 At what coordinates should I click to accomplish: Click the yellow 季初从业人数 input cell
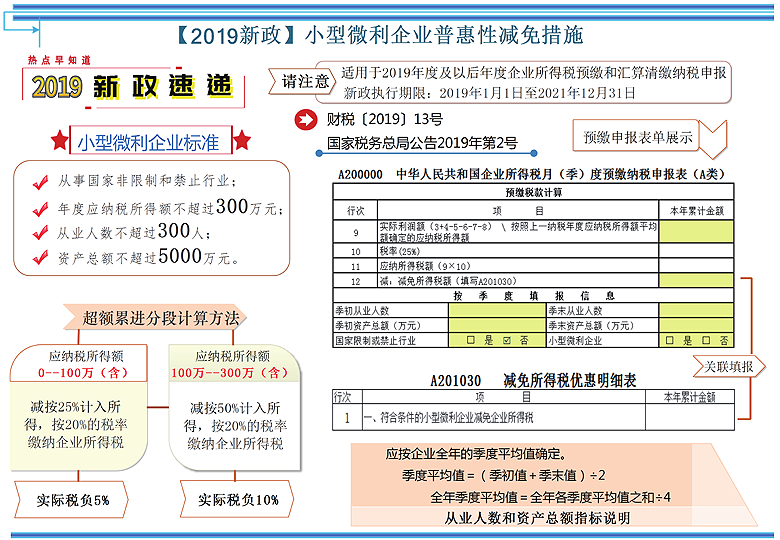point(496,311)
